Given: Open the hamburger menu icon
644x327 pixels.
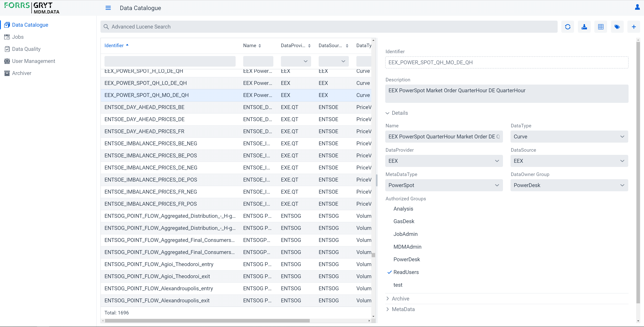Looking at the screenshot, I should (x=108, y=8).
